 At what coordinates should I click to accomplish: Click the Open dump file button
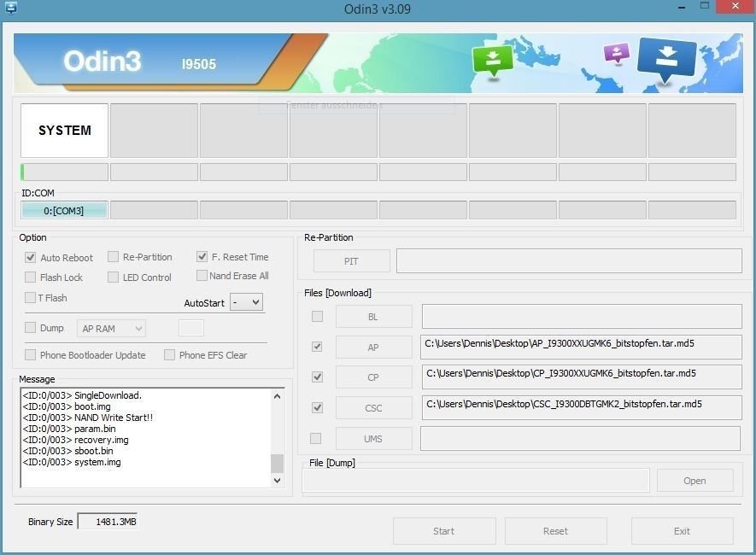tap(694, 481)
